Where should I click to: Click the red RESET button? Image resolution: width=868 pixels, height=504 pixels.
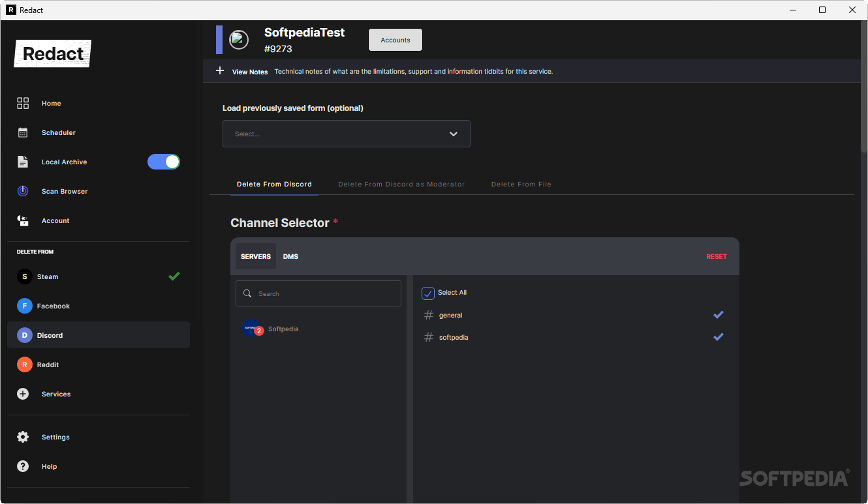point(717,256)
